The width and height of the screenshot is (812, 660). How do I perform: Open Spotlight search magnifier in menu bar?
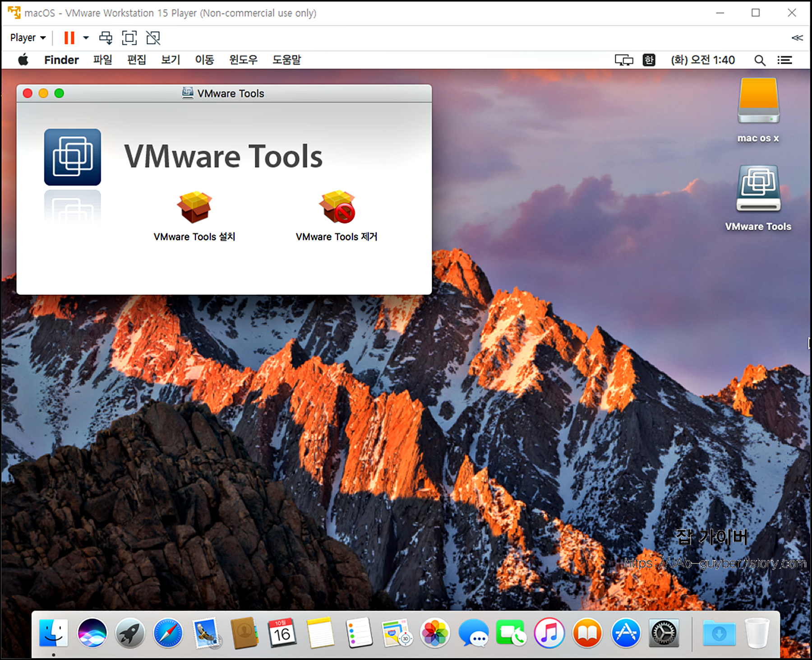point(760,60)
